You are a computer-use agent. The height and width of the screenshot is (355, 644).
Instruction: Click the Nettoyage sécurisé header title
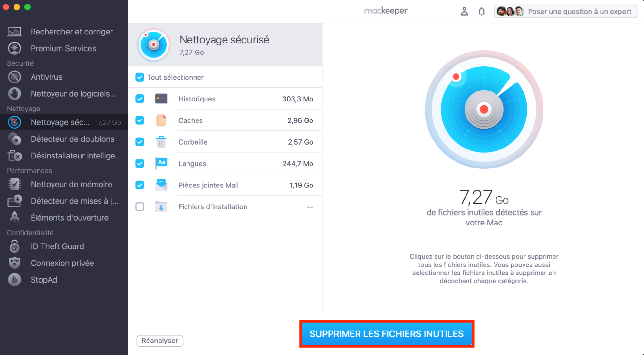224,40
